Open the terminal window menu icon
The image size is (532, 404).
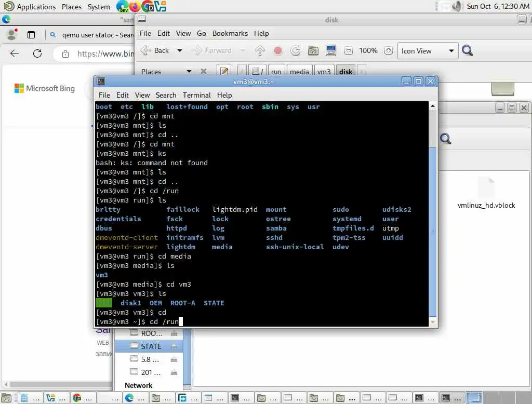point(101,81)
